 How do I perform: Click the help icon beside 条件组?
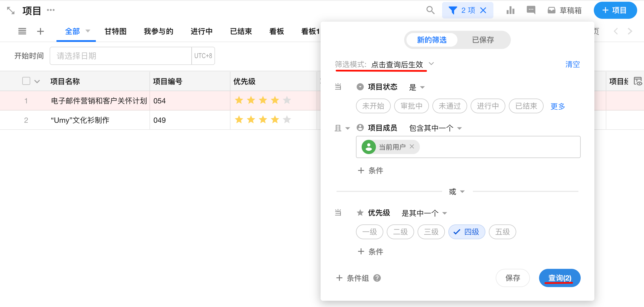(x=377, y=278)
